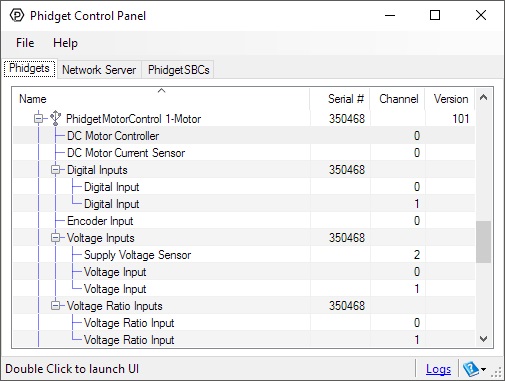
Task: Collapse the Digital Inputs group
Action: (56, 170)
